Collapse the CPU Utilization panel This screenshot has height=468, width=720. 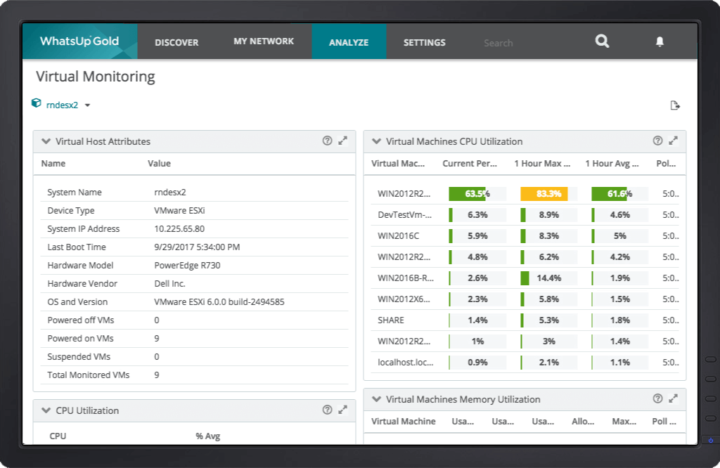point(46,410)
